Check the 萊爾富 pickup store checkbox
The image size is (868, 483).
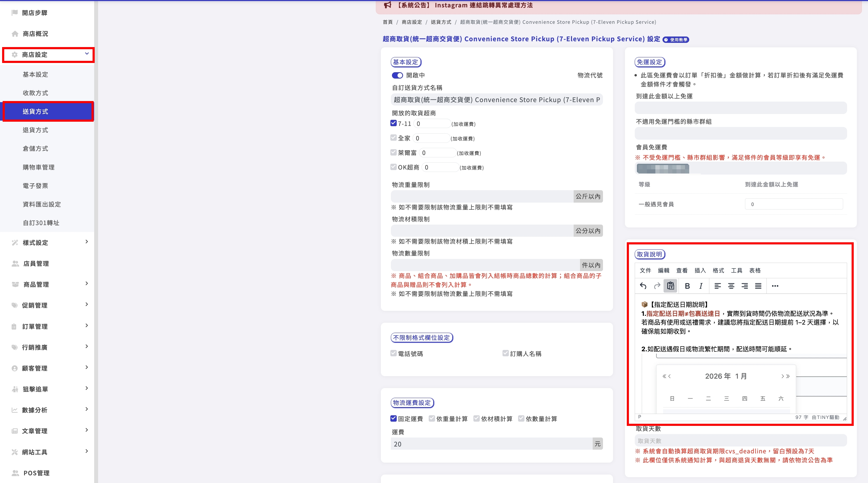(x=394, y=152)
